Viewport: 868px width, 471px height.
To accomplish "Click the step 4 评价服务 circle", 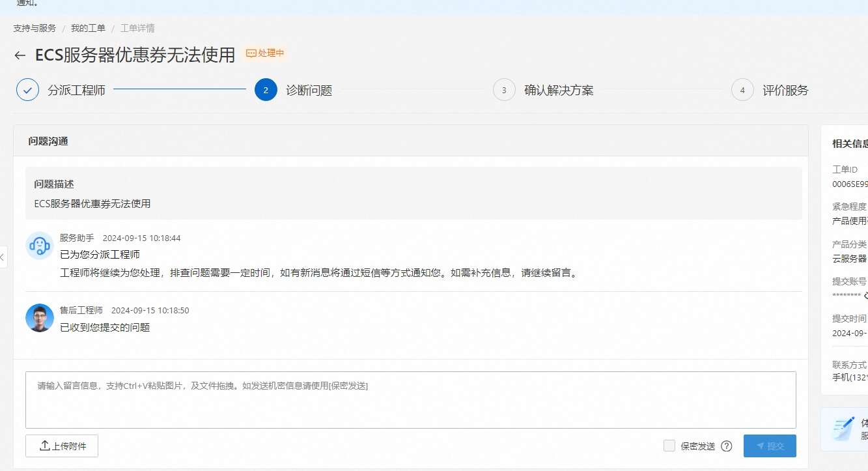I will click(742, 90).
